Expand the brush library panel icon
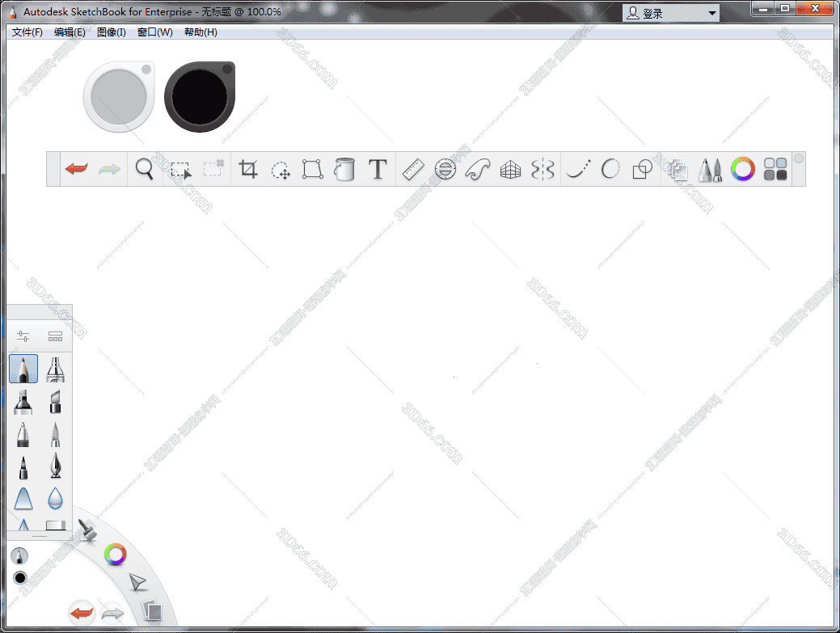840x633 pixels. [x=55, y=335]
